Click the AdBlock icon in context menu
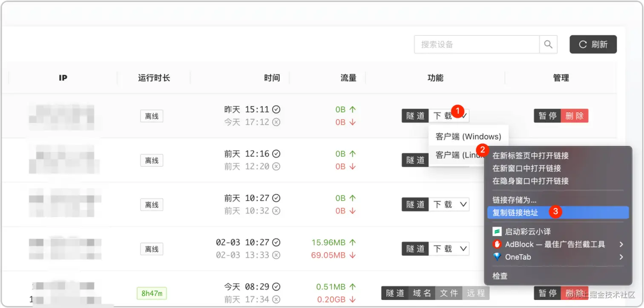 (497, 244)
